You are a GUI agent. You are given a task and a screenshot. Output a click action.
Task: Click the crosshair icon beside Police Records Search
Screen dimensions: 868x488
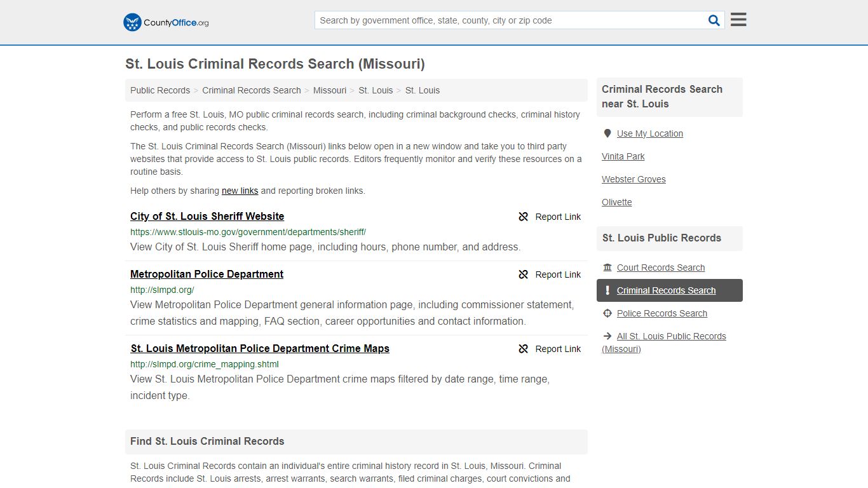coord(607,313)
